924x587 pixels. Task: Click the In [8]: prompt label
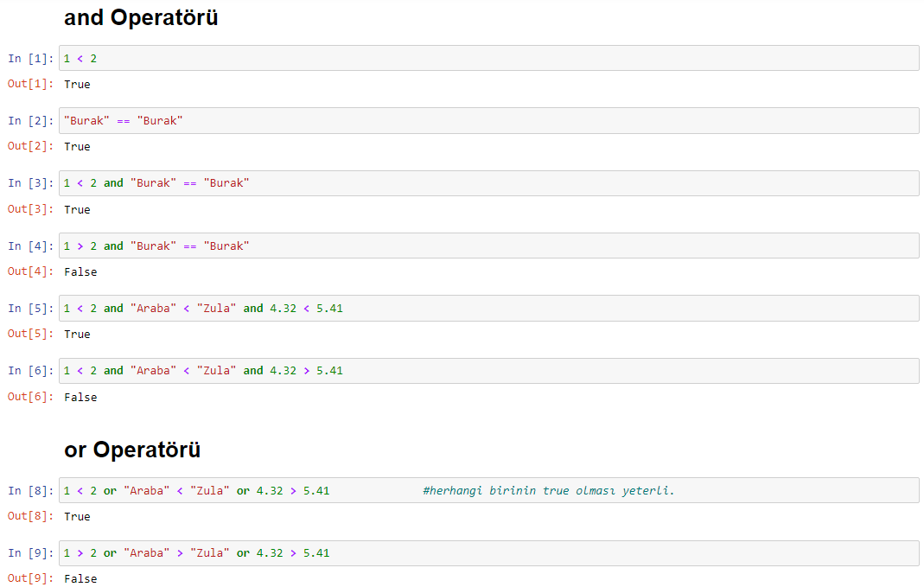pyautogui.click(x=30, y=490)
